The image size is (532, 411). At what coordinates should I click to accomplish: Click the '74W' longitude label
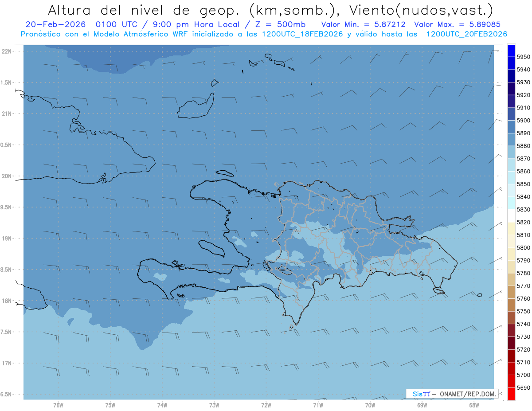coord(162,405)
